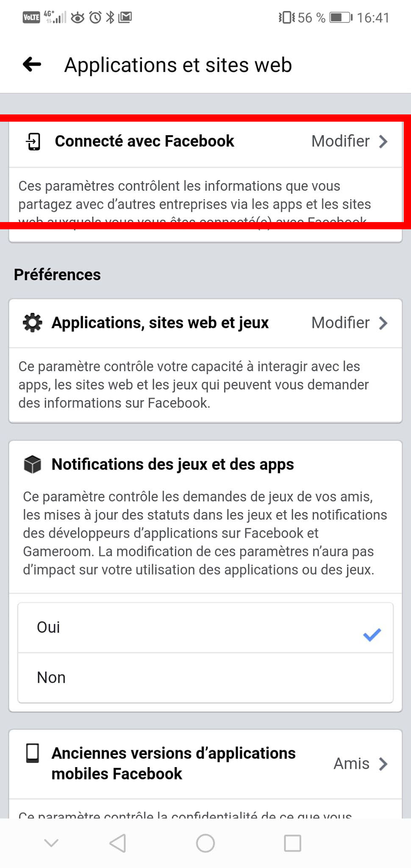
Task: Tap the blue checkmark next to Oui
Action: point(372,634)
